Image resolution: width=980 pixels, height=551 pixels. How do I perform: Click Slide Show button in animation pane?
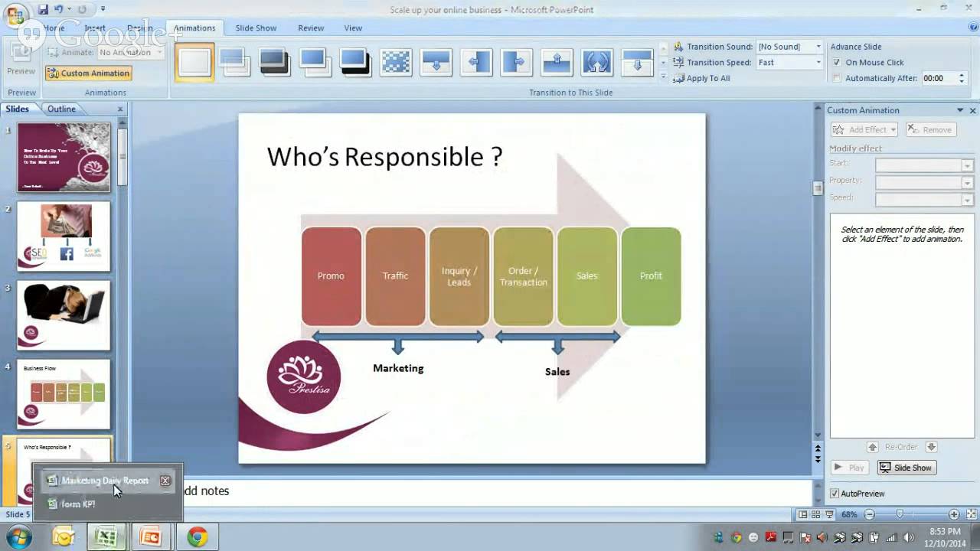[906, 468]
